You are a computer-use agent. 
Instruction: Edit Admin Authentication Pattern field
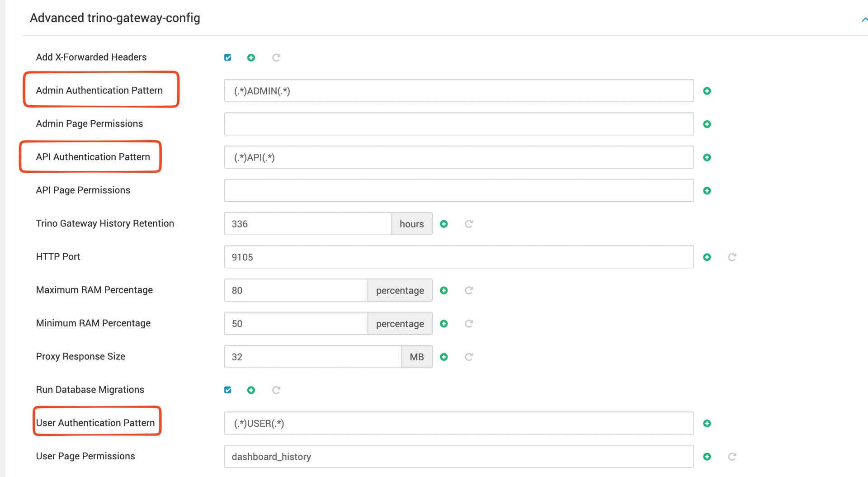(x=459, y=91)
